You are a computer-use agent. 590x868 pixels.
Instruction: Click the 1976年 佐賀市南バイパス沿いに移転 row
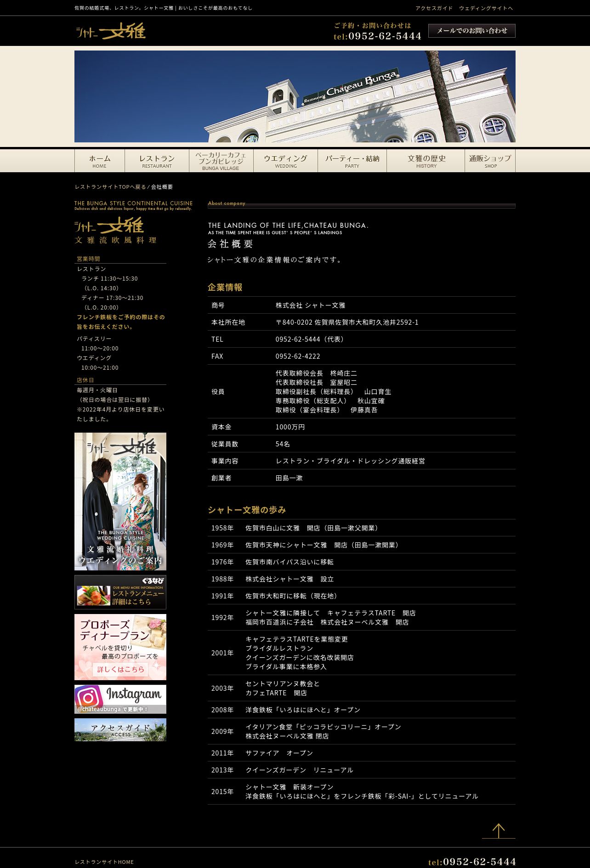[362, 562]
